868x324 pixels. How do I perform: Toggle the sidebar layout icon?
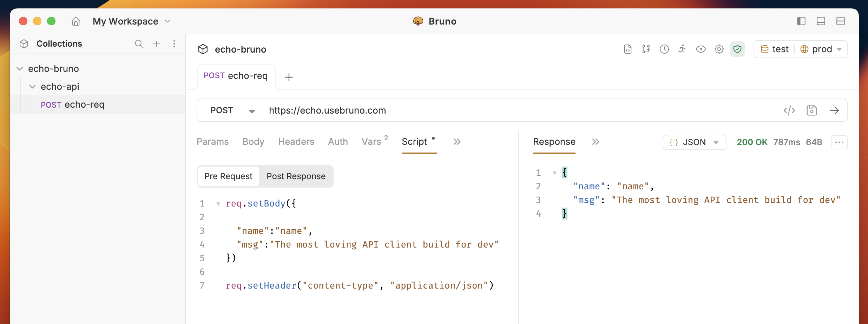[x=801, y=21]
